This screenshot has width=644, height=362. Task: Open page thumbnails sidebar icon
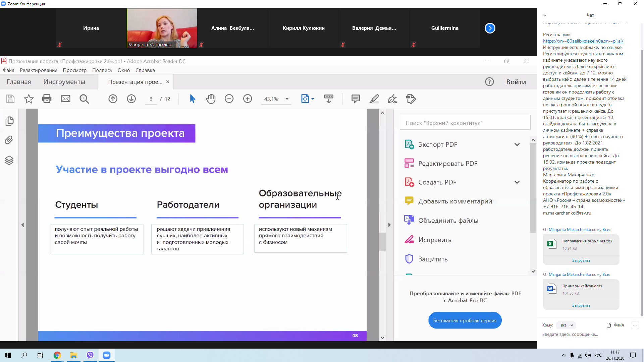click(x=9, y=121)
